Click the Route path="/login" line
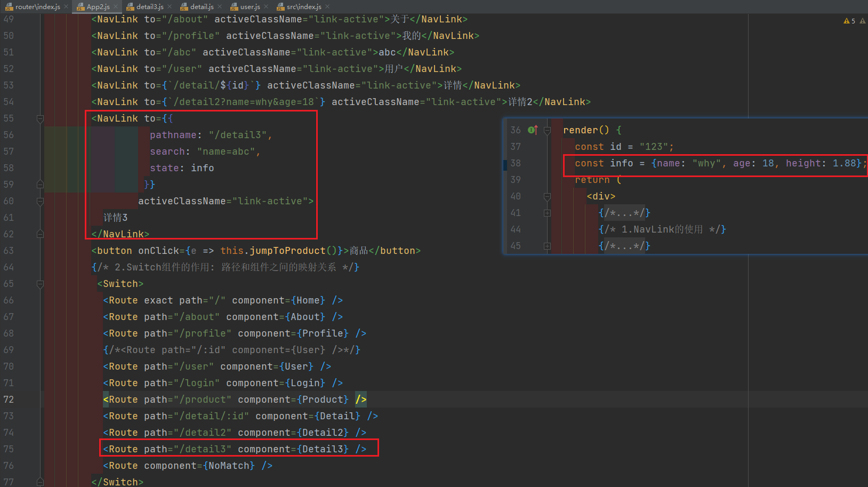The image size is (868, 487). click(x=223, y=383)
